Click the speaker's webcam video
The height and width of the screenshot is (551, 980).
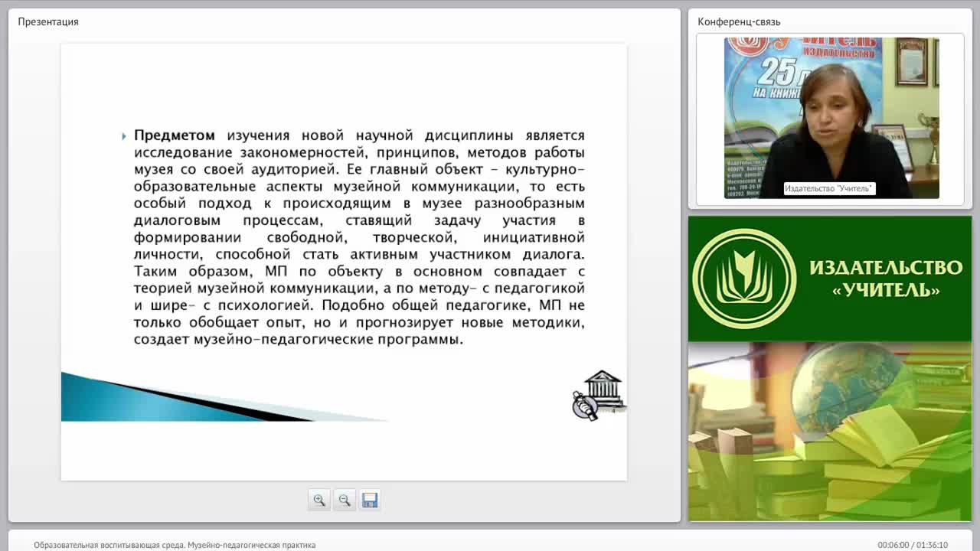[x=831, y=118]
